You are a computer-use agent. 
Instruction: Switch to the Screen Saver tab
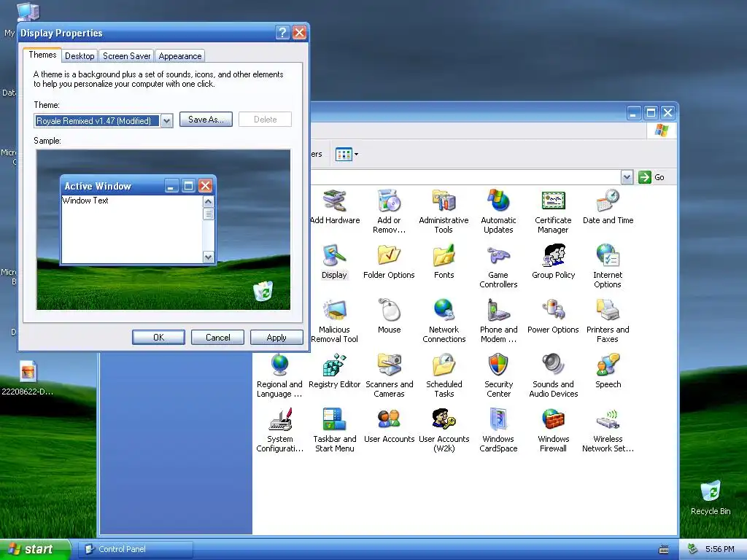(x=126, y=55)
